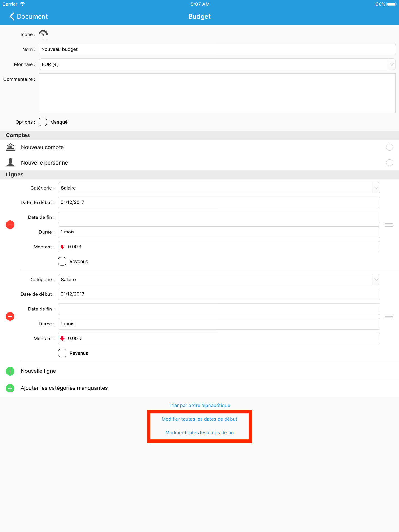Viewport: 399px width, 532px height.
Task: Expand the first Catégorie dropdown
Action: (376, 188)
